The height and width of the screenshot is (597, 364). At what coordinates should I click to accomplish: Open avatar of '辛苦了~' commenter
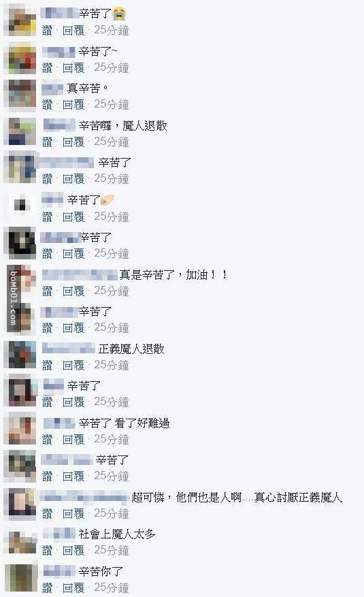click(x=20, y=58)
